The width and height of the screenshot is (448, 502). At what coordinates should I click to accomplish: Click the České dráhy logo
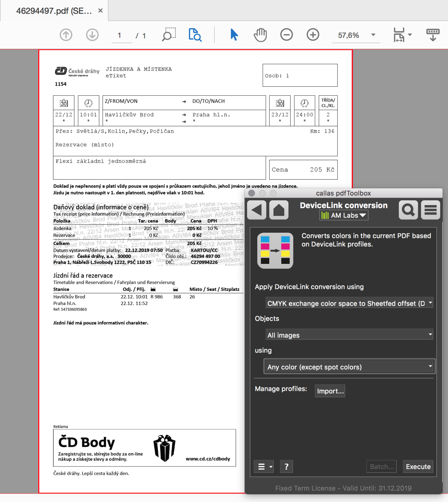click(x=77, y=72)
